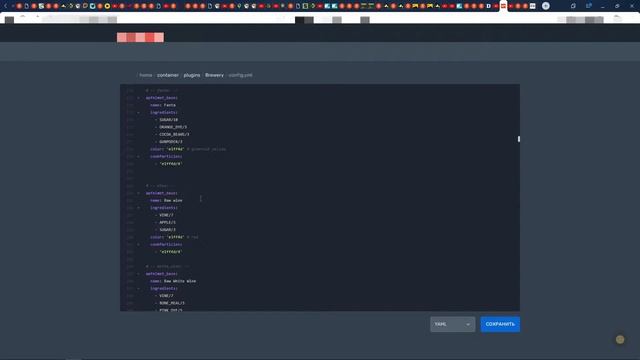This screenshot has height=360, width=640.
Task: Click the GUNPOWDER/3 ingredient line
Action: [x=171, y=142]
